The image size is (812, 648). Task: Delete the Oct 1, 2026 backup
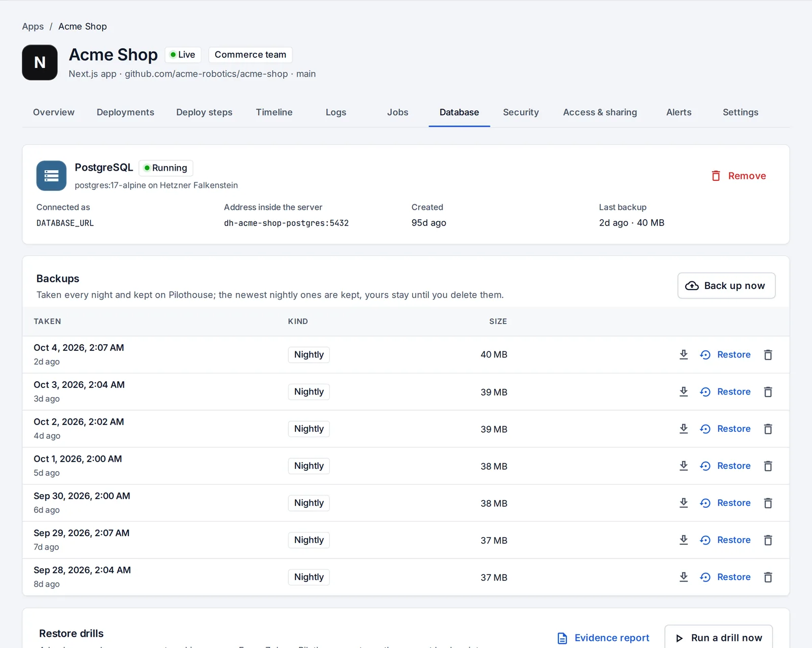(x=768, y=466)
